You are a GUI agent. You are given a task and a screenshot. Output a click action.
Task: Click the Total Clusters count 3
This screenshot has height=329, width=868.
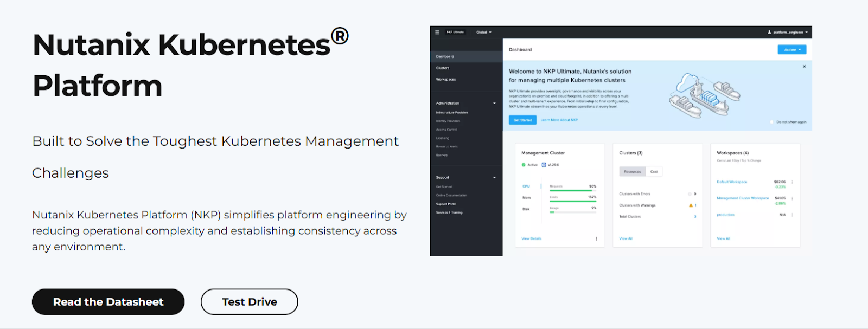click(x=695, y=217)
